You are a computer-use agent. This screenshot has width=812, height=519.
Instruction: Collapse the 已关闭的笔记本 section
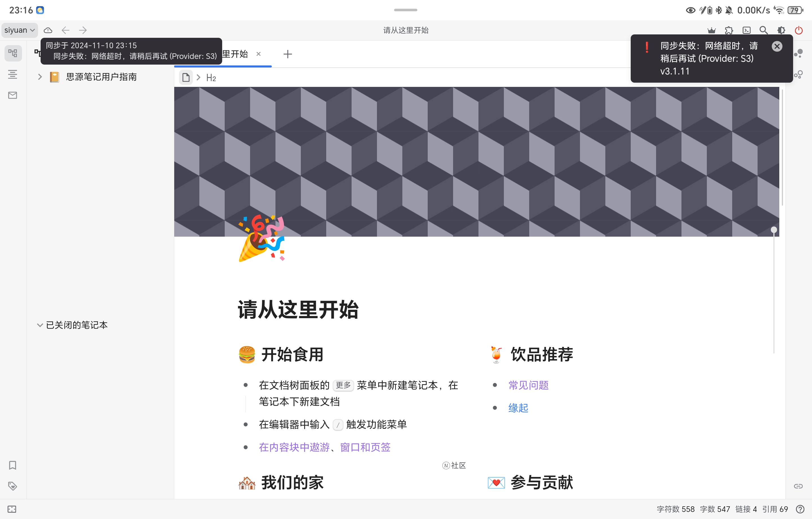point(39,325)
